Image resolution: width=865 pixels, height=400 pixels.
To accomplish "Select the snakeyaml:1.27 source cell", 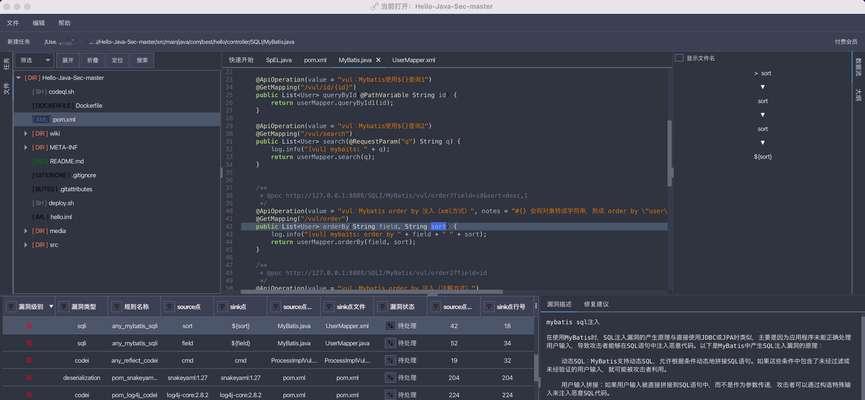I will click(x=187, y=378).
